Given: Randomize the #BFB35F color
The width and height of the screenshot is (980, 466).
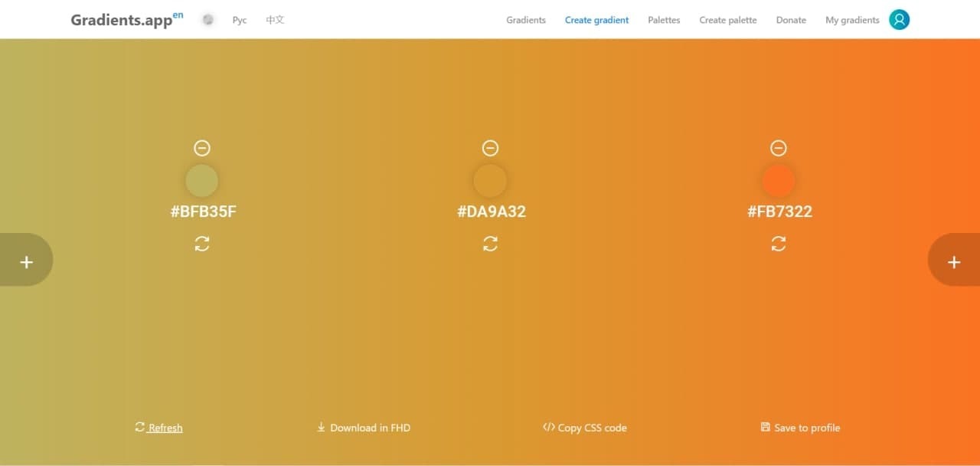Looking at the screenshot, I should (202, 244).
